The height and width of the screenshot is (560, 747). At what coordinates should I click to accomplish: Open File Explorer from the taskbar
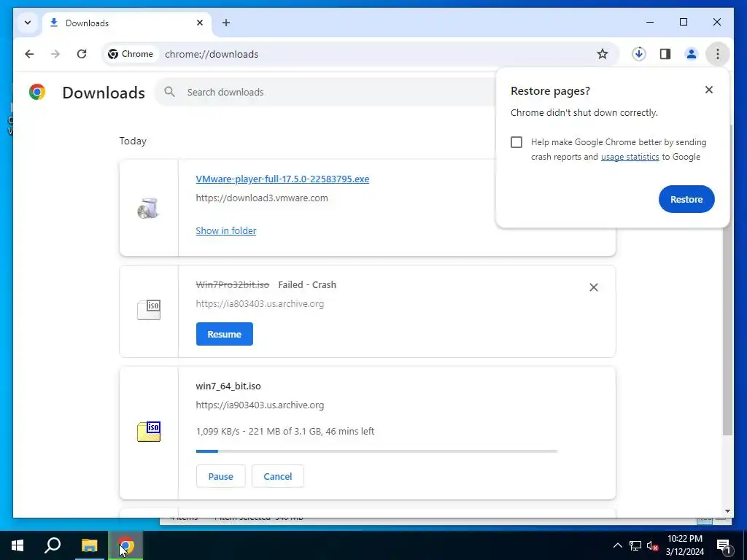tap(89, 545)
